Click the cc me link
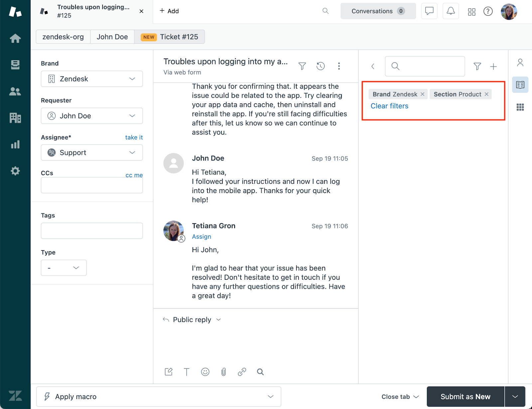 pyautogui.click(x=134, y=175)
